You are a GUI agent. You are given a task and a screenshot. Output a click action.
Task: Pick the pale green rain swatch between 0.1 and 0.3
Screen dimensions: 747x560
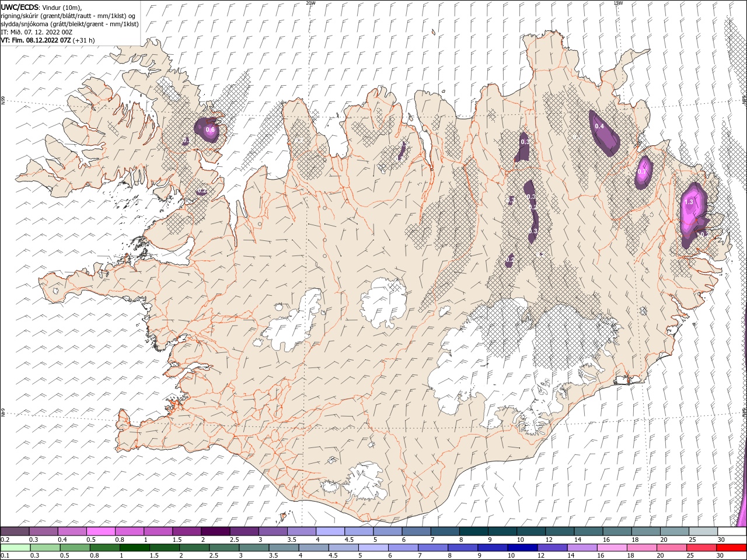[15, 548]
